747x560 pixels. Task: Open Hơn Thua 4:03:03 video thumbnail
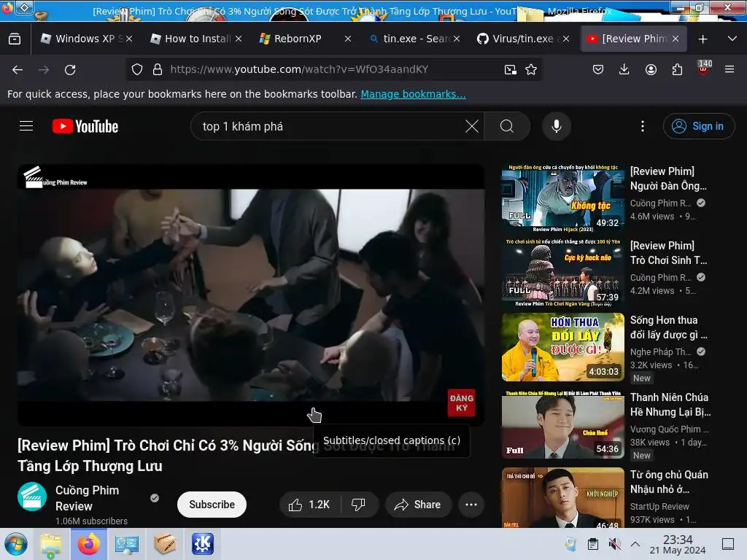click(563, 346)
